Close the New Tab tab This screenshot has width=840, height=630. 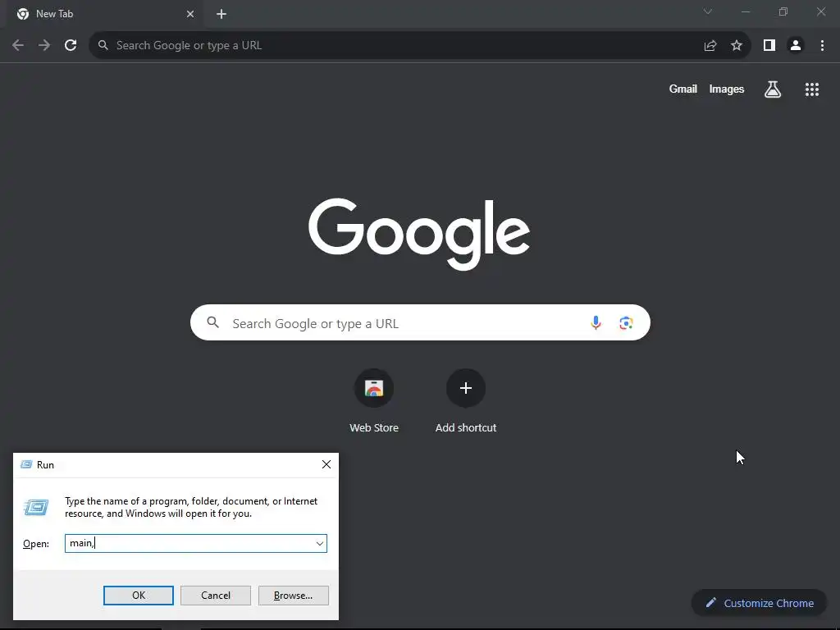coord(190,14)
